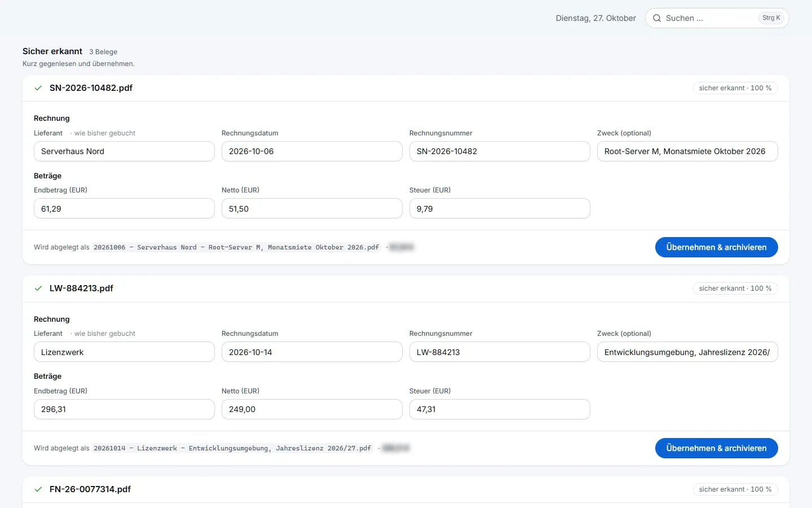
Task: Click the search magnifier icon
Action: click(x=657, y=18)
